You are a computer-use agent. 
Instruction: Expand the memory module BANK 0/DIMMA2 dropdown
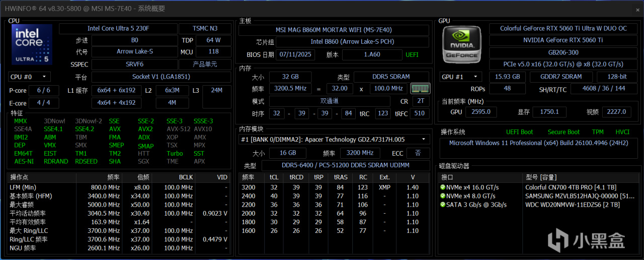tap(334, 139)
